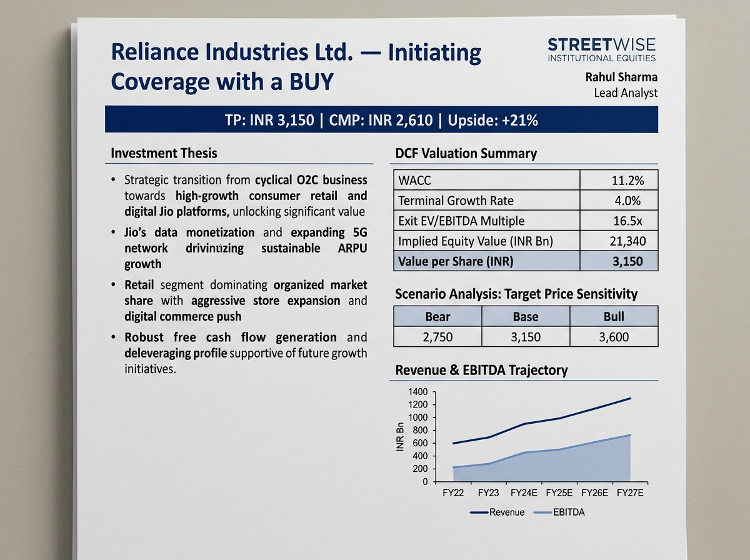Image resolution: width=750 pixels, height=560 pixels.
Task: Click the 'Lead Analyst' text
Action: click(626, 93)
